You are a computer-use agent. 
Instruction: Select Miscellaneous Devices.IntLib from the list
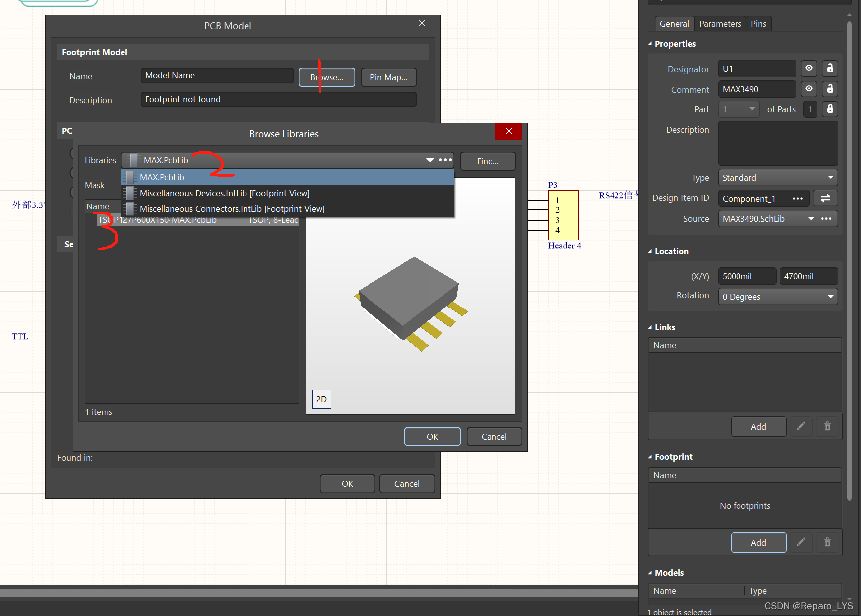pyautogui.click(x=225, y=193)
